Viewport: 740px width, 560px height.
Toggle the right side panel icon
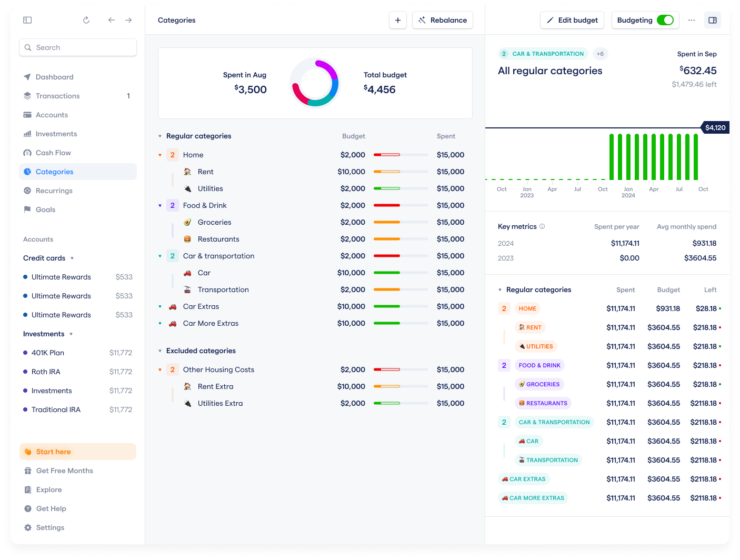[713, 20]
